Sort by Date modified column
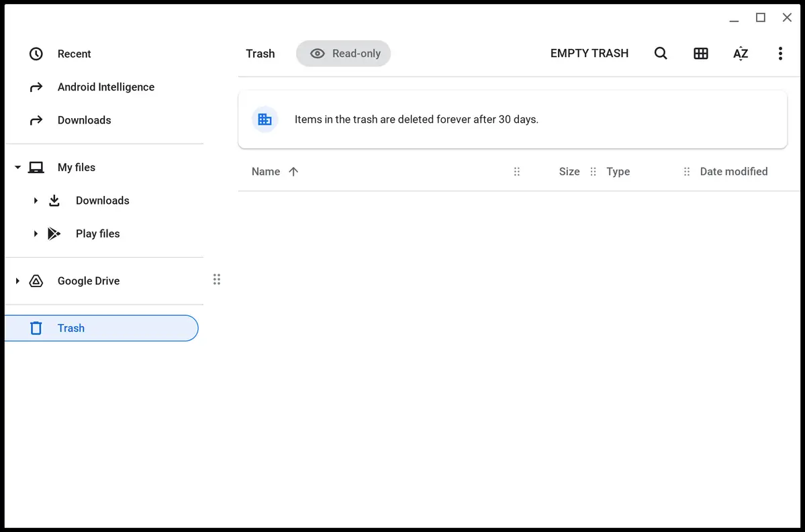805x532 pixels. (x=733, y=172)
